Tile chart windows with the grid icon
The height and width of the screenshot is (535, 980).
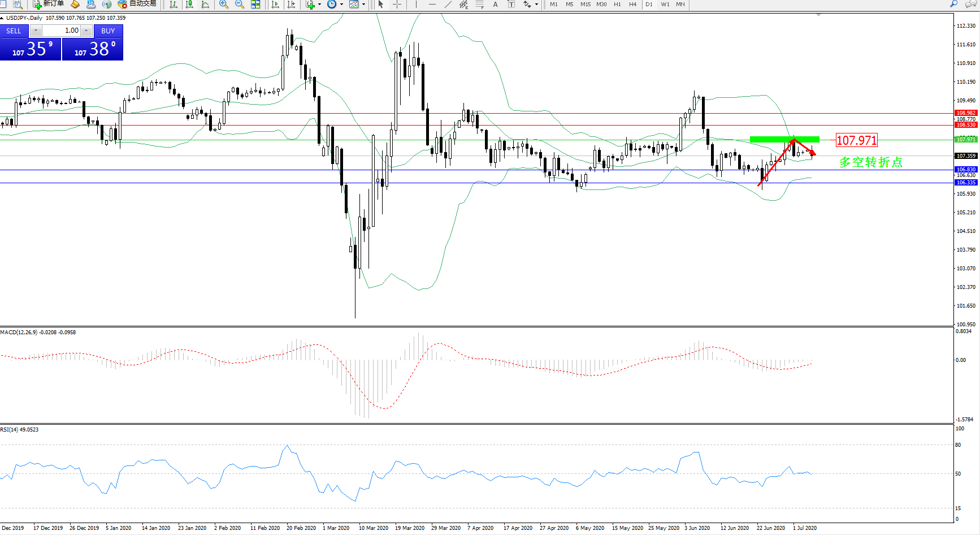(x=255, y=5)
